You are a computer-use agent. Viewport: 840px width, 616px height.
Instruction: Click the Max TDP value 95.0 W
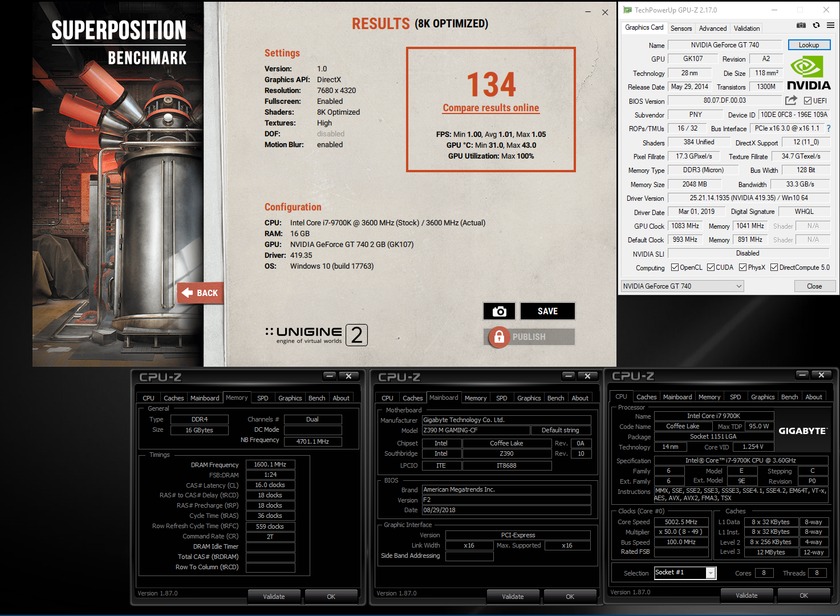(x=759, y=426)
